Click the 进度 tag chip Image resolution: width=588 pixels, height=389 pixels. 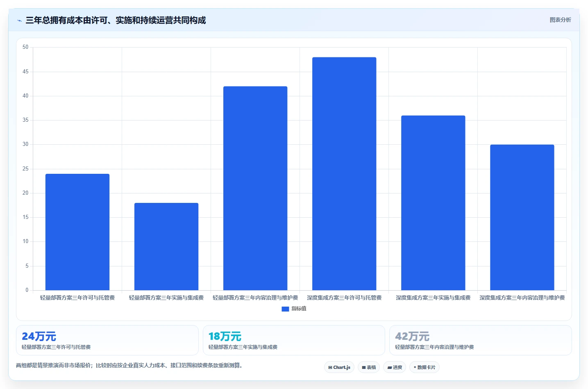tap(395, 367)
